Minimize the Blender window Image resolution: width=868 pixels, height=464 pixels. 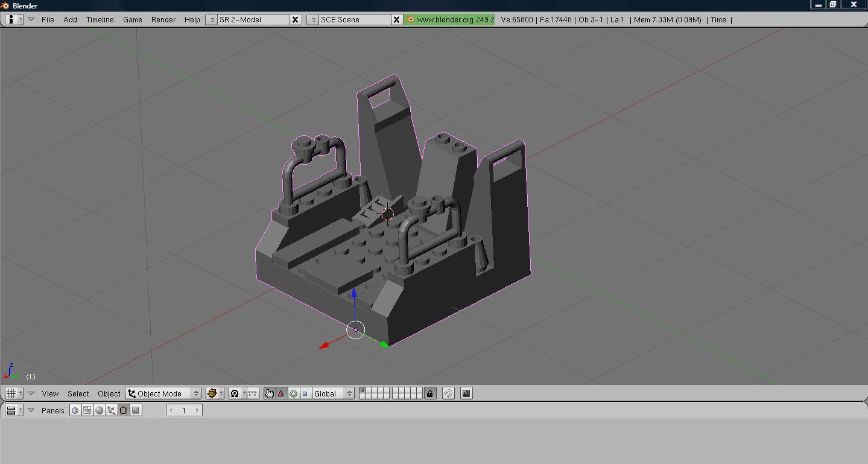(818, 4)
